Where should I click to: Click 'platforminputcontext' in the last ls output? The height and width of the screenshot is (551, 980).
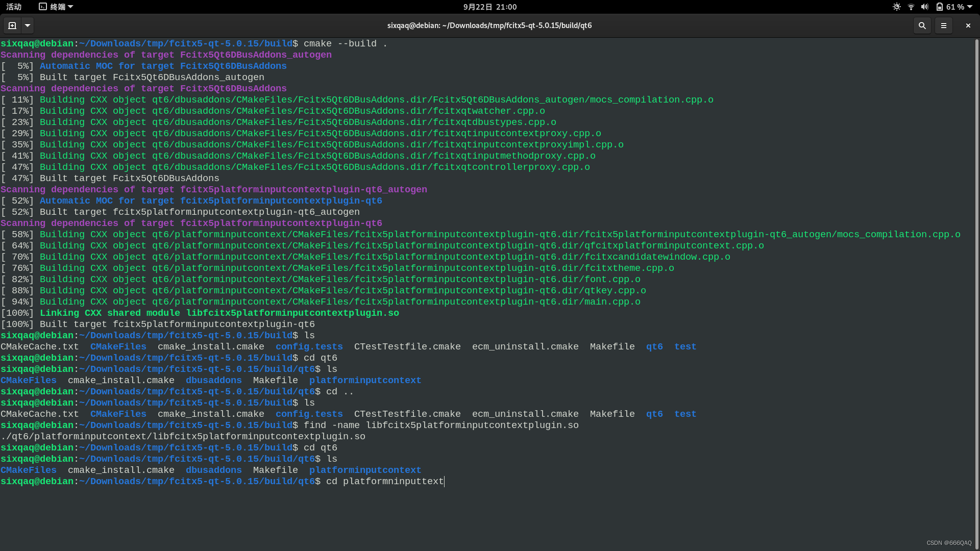click(x=365, y=470)
